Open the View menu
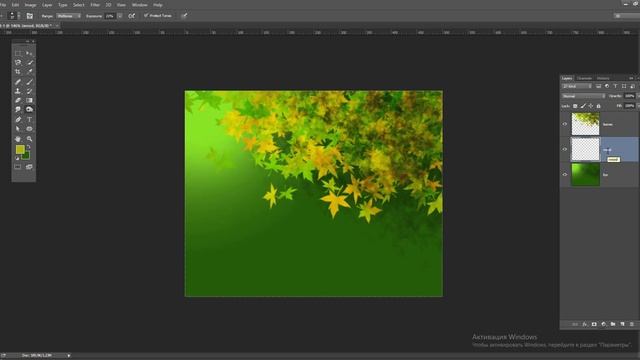 [121, 5]
